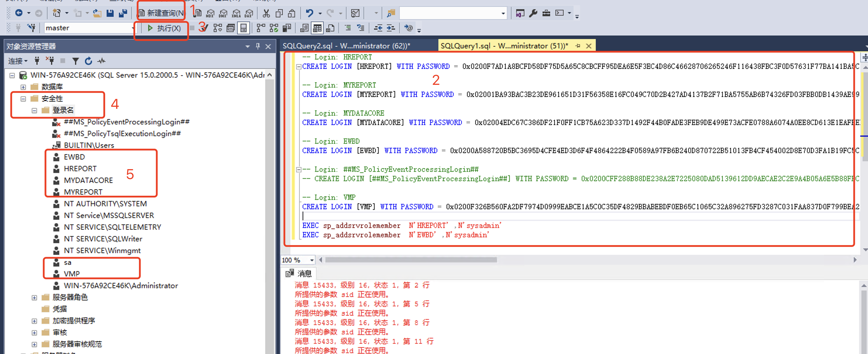Click the 执行(X) execute button

(164, 28)
